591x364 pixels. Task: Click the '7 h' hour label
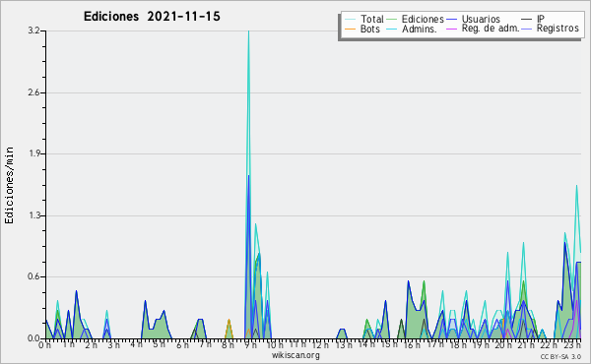(x=206, y=344)
